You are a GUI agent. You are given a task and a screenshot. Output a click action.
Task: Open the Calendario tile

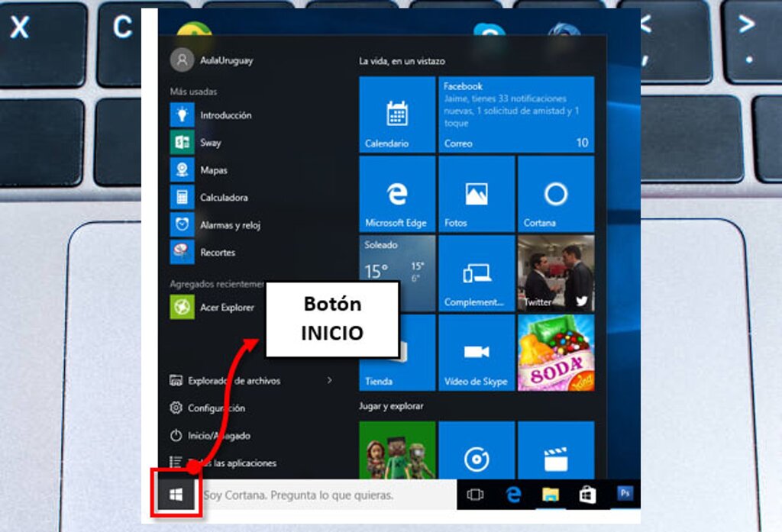pos(397,114)
